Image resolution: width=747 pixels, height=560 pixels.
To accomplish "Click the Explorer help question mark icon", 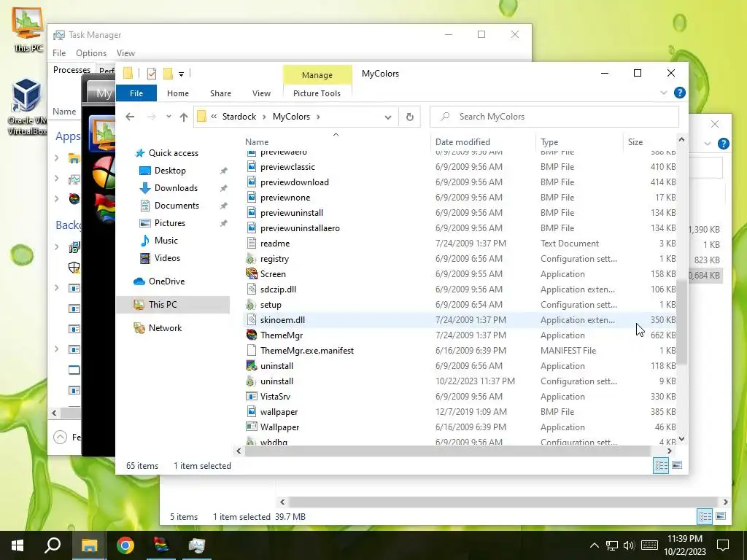I will [680, 93].
